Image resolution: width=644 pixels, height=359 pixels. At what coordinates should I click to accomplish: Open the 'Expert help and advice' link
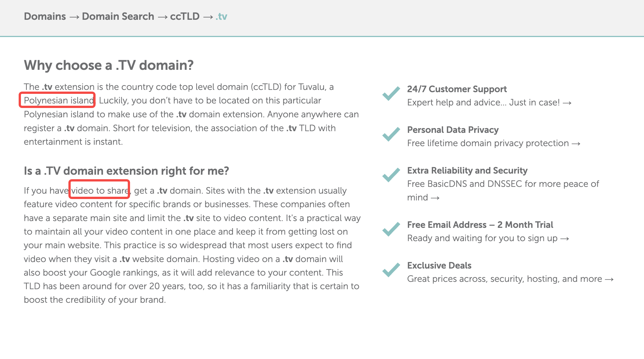[x=489, y=102]
